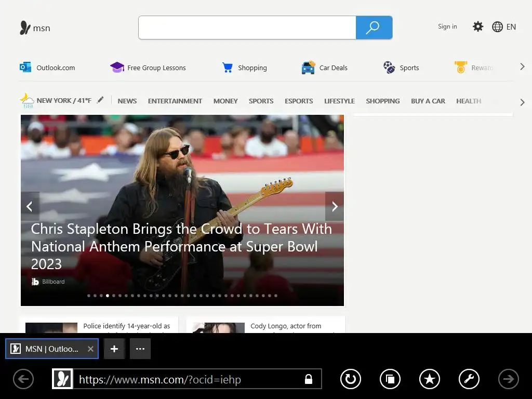Select the MSN | Outlook browser tab
The image size is (532, 399).
tap(52, 349)
